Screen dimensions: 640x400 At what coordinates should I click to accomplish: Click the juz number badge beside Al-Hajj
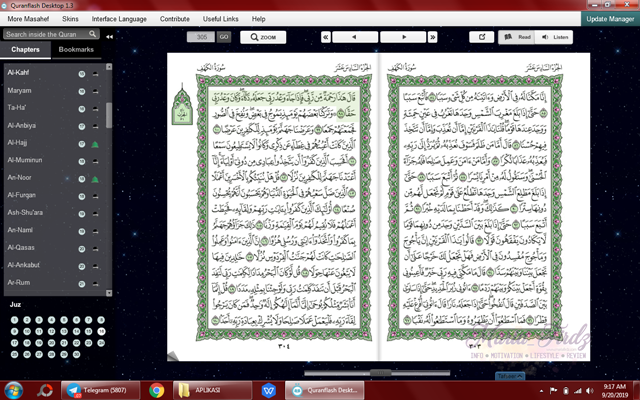click(x=82, y=144)
